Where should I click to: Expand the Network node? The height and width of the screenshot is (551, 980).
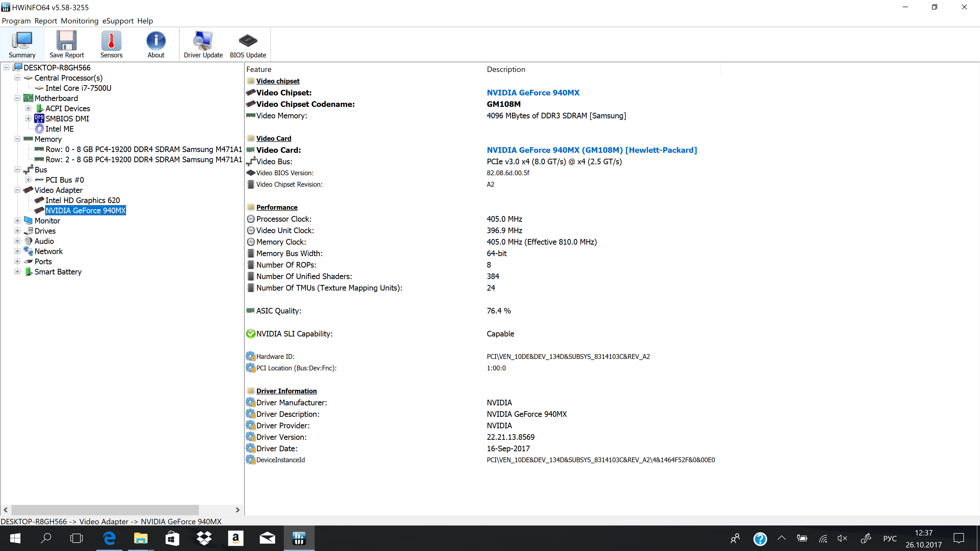(x=18, y=251)
